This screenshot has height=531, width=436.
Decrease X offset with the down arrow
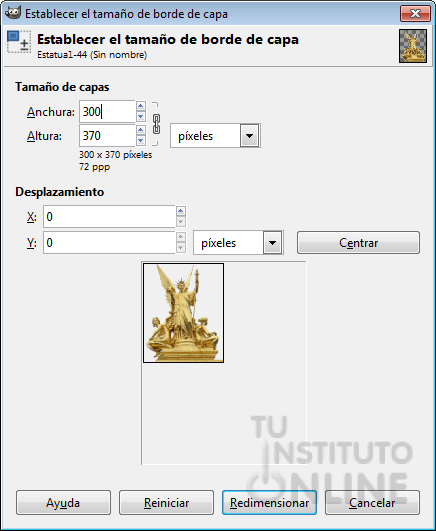coord(181,222)
